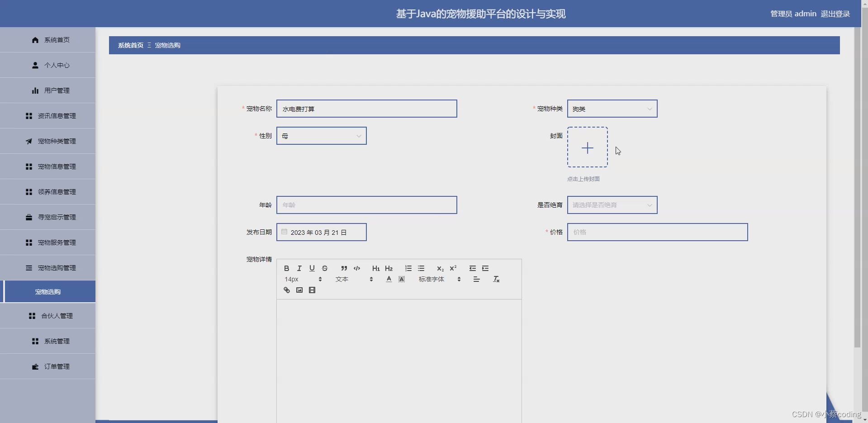Viewport: 868px width, 423px height.
Task: Open text alignment options
Action: tap(476, 279)
